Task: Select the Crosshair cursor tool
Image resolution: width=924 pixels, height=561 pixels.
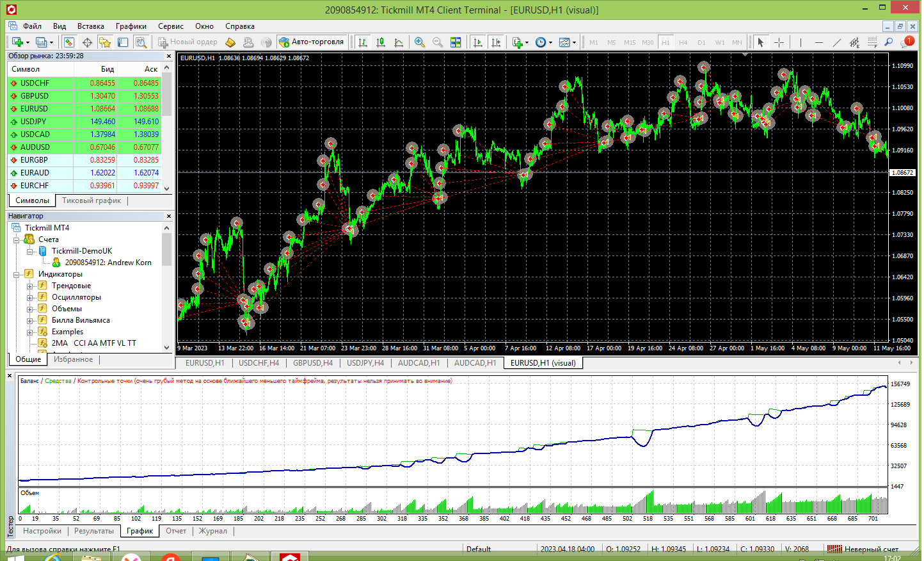Action: 779,42
